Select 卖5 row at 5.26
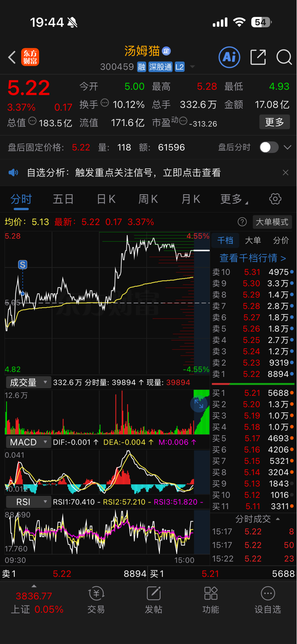297x644 pixels. click(x=253, y=329)
